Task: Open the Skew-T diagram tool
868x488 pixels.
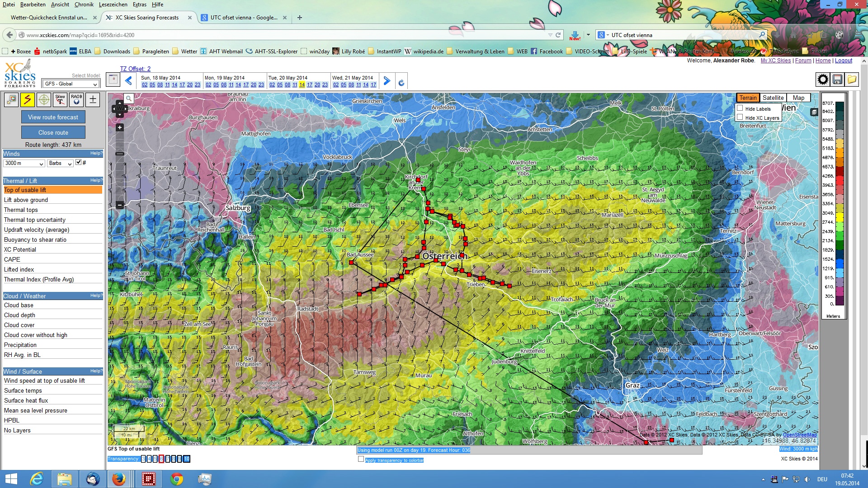Action: pyautogui.click(x=60, y=99)
